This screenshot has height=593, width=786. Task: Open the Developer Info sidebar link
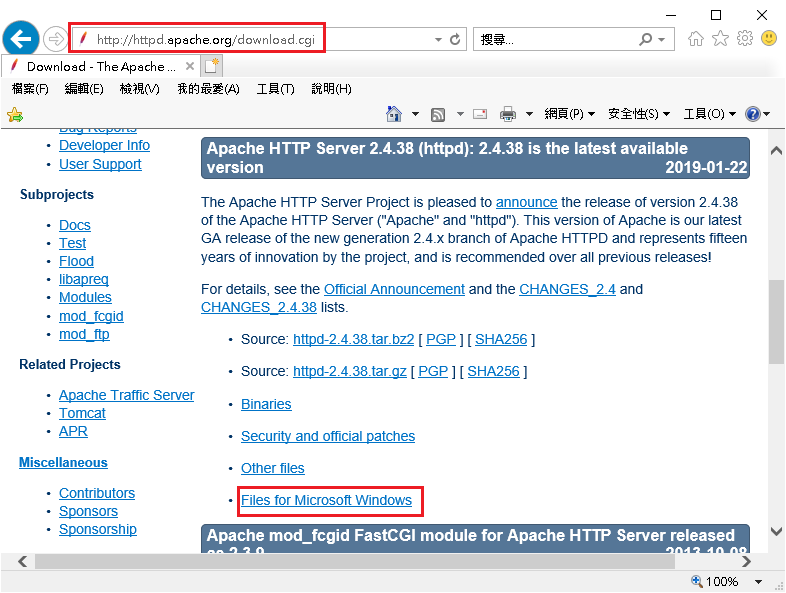(x=104, y=145)
